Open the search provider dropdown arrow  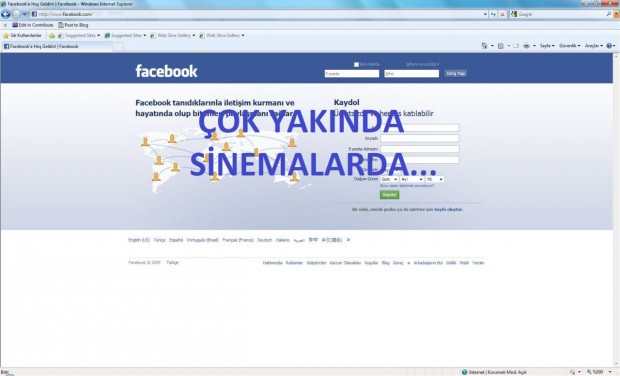[x=616, y=14]
